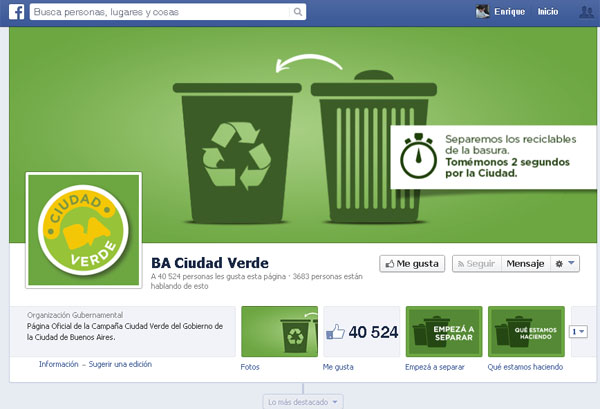Expand the numbered apps dropdown arrow
This screenshot has height=409, width=600.
(578, 331)
